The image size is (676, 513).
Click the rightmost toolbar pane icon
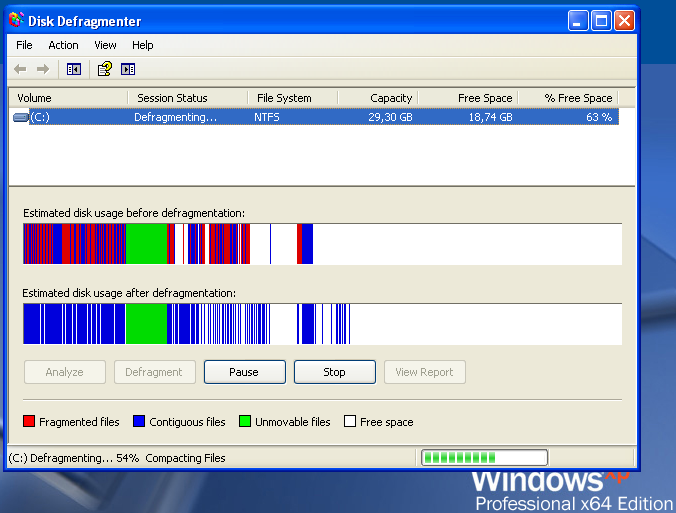128,69
